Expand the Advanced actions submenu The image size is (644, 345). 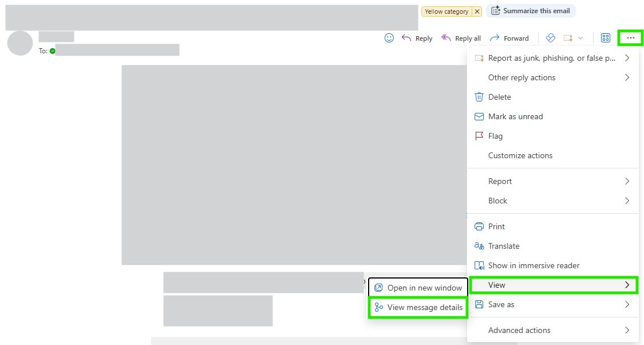[552, 330]
